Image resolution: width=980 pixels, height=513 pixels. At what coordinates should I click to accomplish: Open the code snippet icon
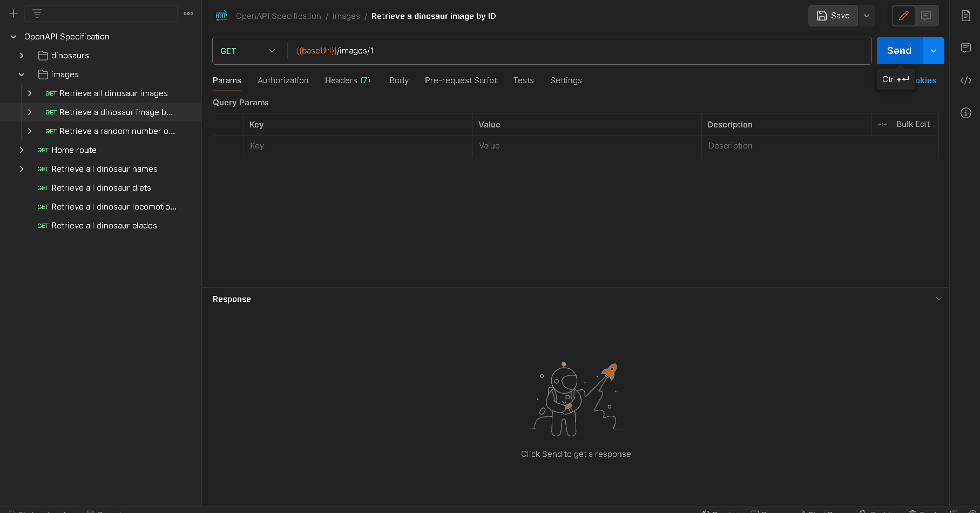tap(966, 80)
